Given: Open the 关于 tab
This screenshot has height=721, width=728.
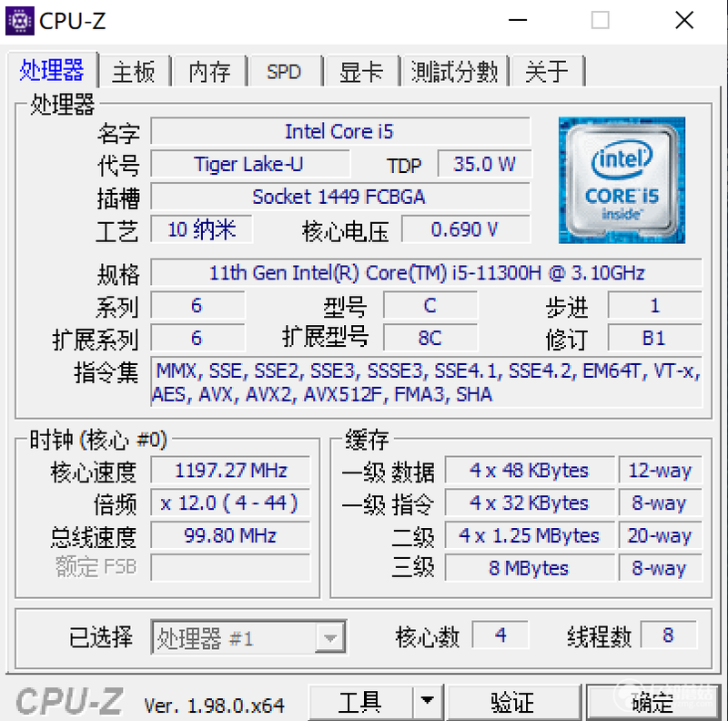Looking at the screenshot, I should (x=547, y=72).
